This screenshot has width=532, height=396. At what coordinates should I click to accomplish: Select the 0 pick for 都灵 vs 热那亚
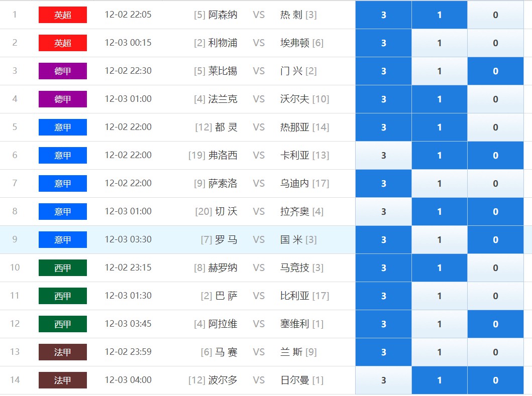click(x=495, y=127)
